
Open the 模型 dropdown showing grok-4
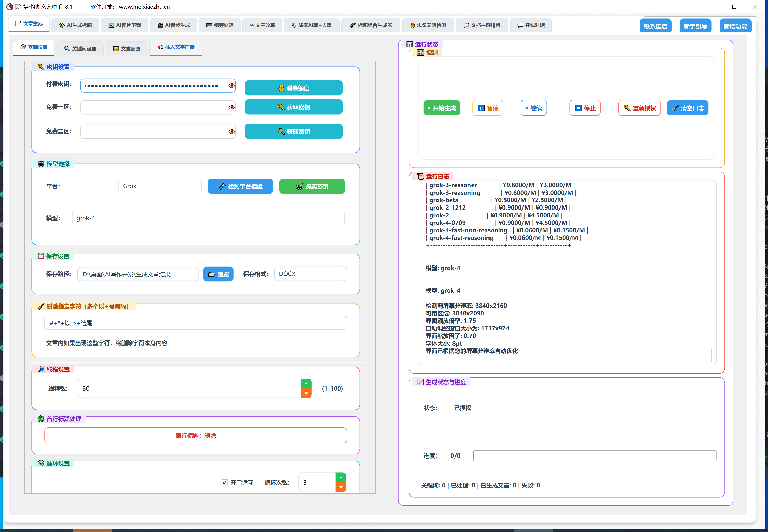tap(208, 218)
